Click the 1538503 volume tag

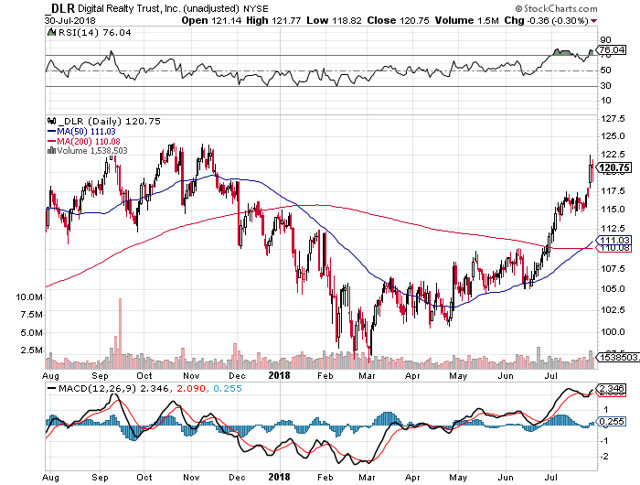618,357
